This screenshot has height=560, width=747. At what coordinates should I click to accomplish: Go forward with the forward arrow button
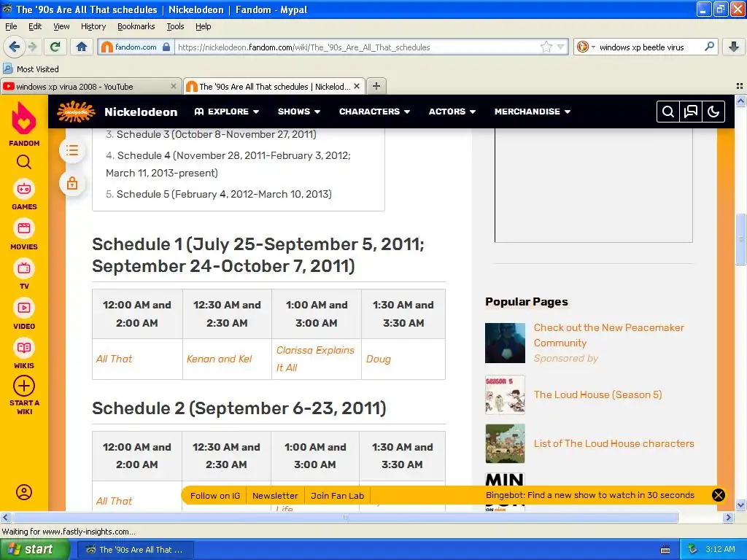coord(32,47)
